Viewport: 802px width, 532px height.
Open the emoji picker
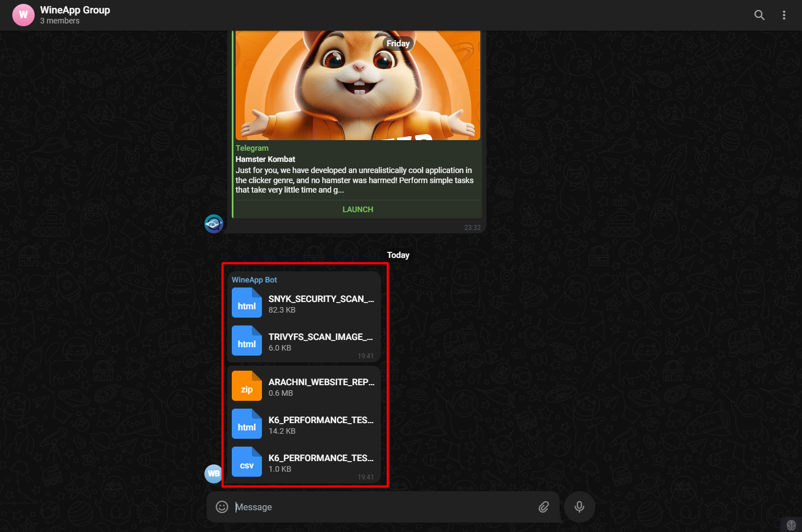point(222,506)
